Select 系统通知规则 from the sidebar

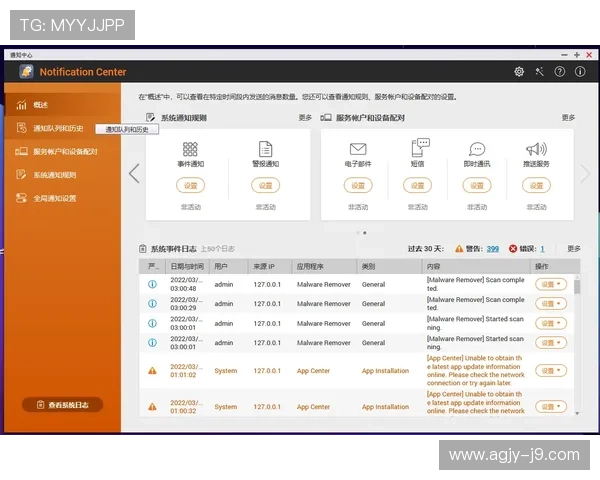tap(54, 175)
